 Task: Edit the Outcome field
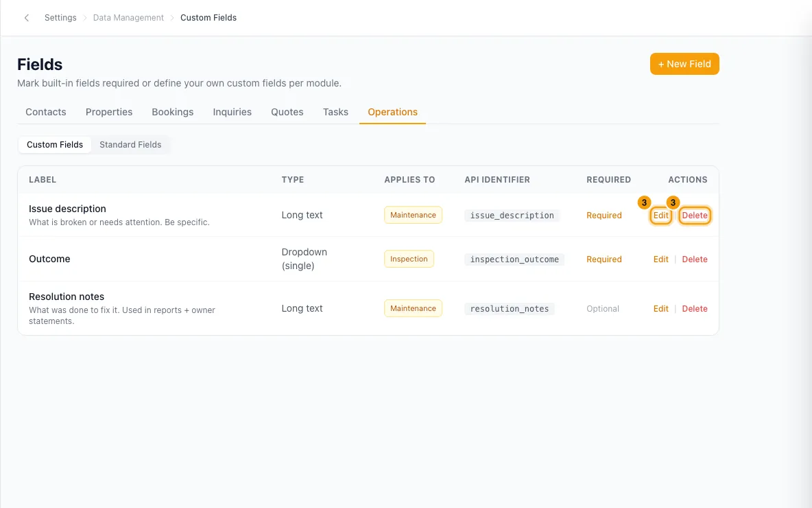pos(660,259)
